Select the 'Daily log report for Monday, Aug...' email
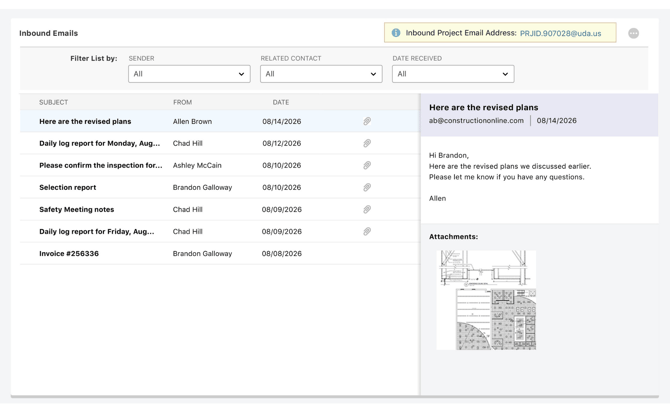This screenshot has height=411, width=670. [x=220, y=143]
